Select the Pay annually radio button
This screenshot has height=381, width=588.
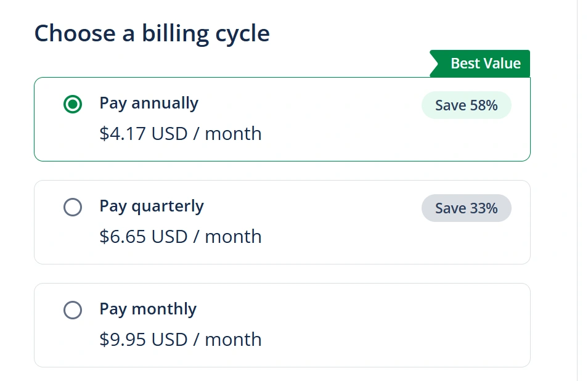click(73, 104)
